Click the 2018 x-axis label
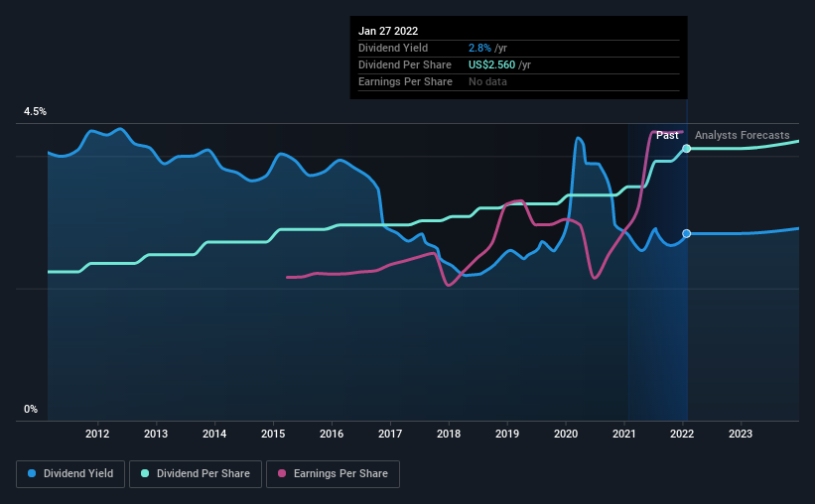Screen dimensions: 815x504 (x=449, y=434)
